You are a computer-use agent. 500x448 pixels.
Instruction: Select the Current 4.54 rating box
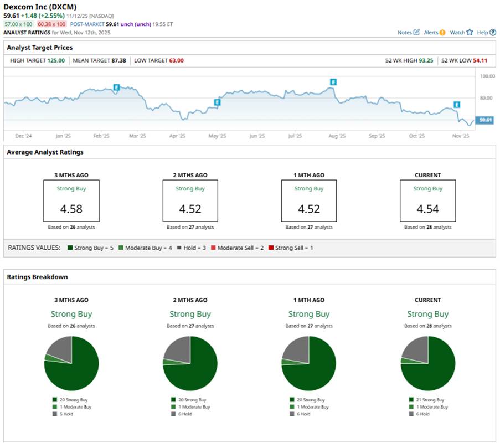(x=427, y=200)
